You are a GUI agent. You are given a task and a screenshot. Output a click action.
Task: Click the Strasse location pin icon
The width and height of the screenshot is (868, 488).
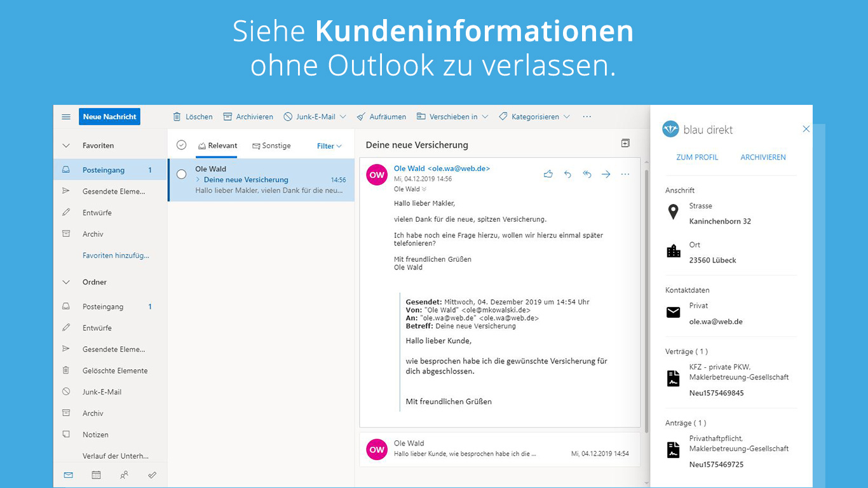[674, 212]
